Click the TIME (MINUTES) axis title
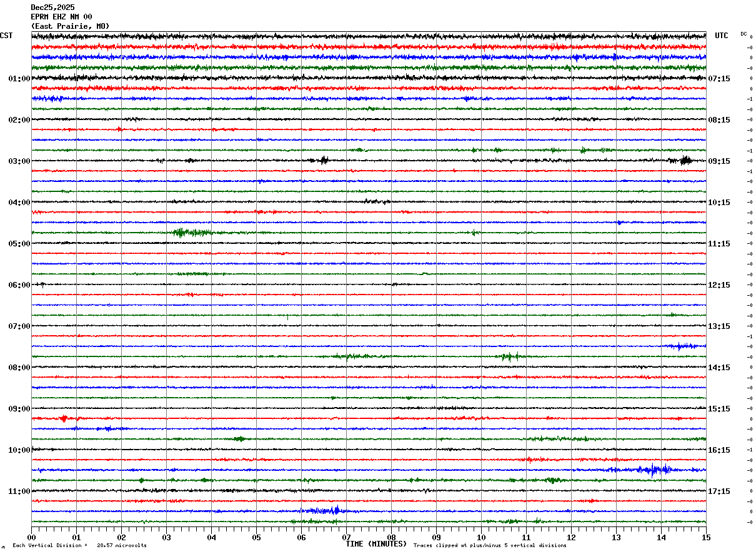Screen dimensions: 756x554 [376, 544]
